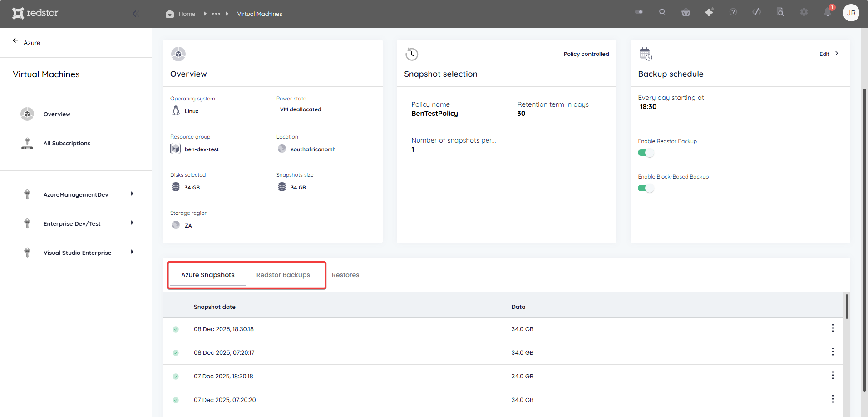Click the Snapshot date column header
868x417 pixels.
[x=215, y=307]
